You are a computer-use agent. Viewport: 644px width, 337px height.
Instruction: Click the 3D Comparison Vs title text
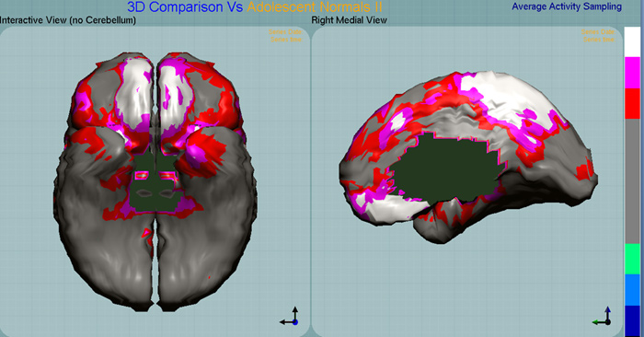tap(185, 6)
